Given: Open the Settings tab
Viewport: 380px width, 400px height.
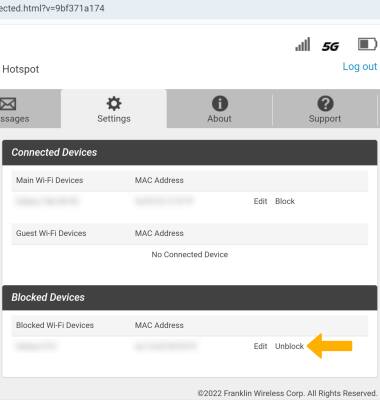Looking at the screenshot, I should (x=114, y=109).
